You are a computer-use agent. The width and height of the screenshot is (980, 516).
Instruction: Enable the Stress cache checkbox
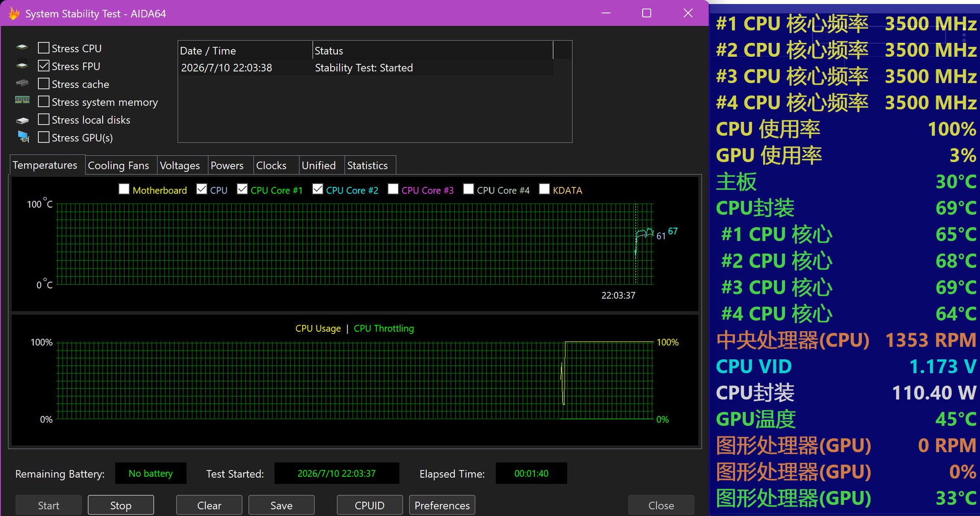tap(44, 84)
